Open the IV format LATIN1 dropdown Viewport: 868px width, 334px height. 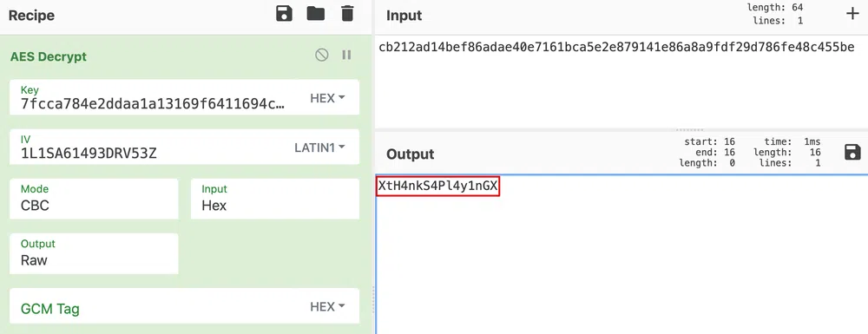pyautogui.click(x=319, y=147)
